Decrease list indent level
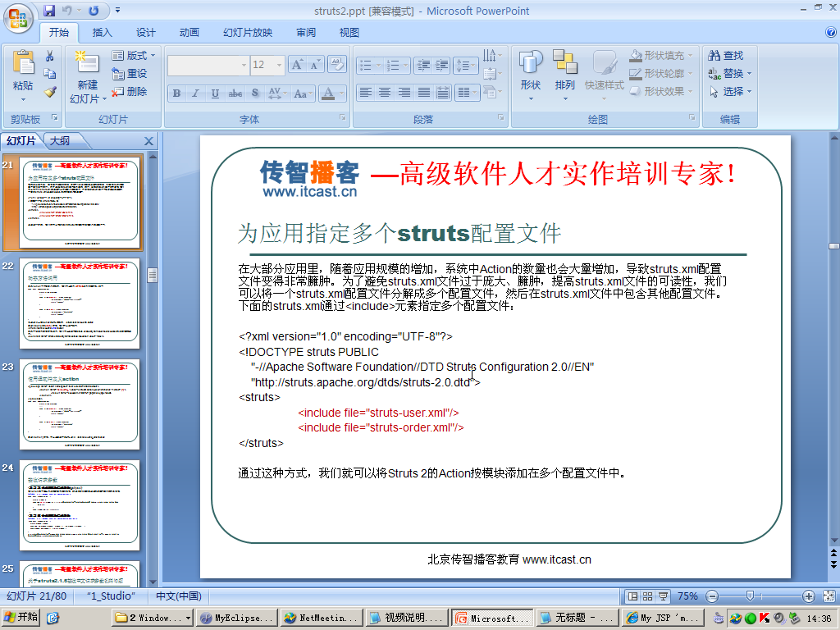The width and height of the screenshot is (840, 630). (423, 66)
